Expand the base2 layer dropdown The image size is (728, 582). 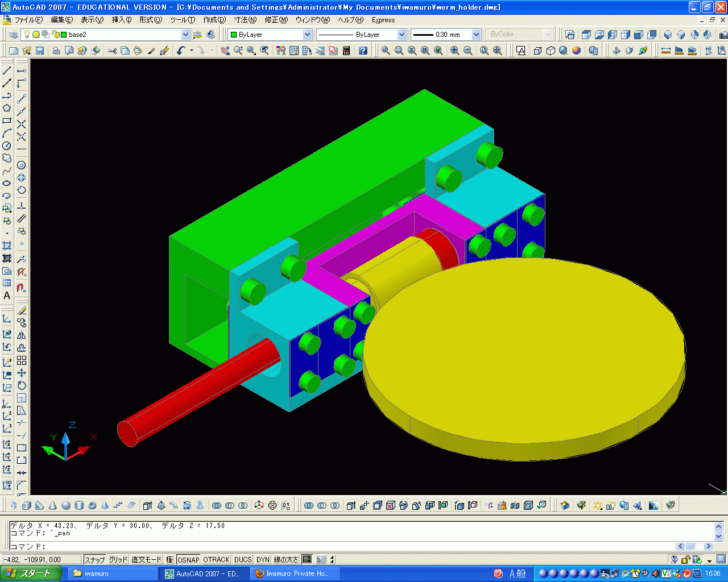click(185, 35)
